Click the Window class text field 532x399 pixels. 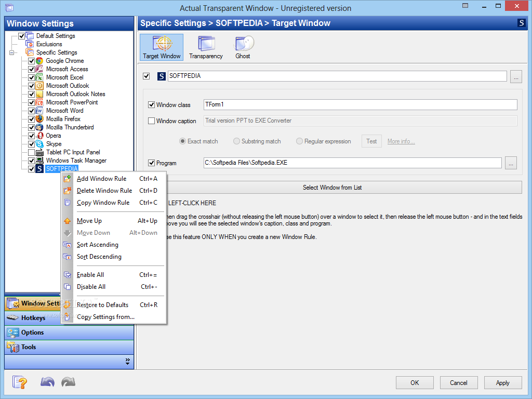(361, 104)
